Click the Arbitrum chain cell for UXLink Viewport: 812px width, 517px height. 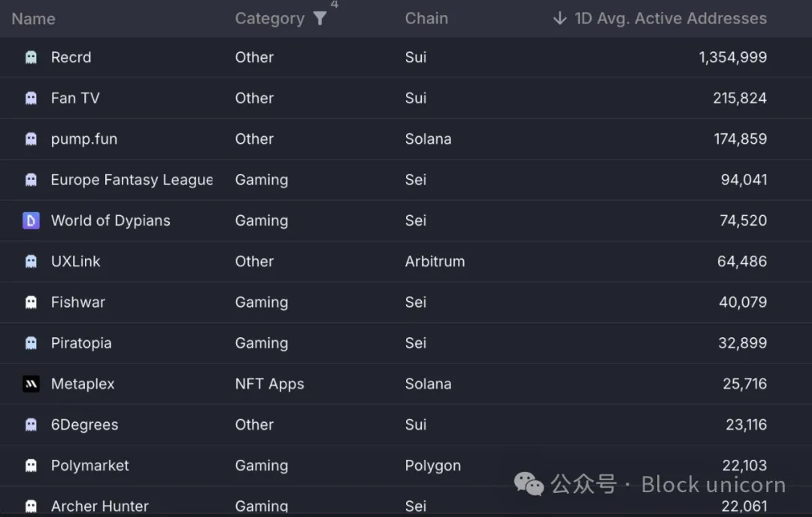tap(435, 262)
